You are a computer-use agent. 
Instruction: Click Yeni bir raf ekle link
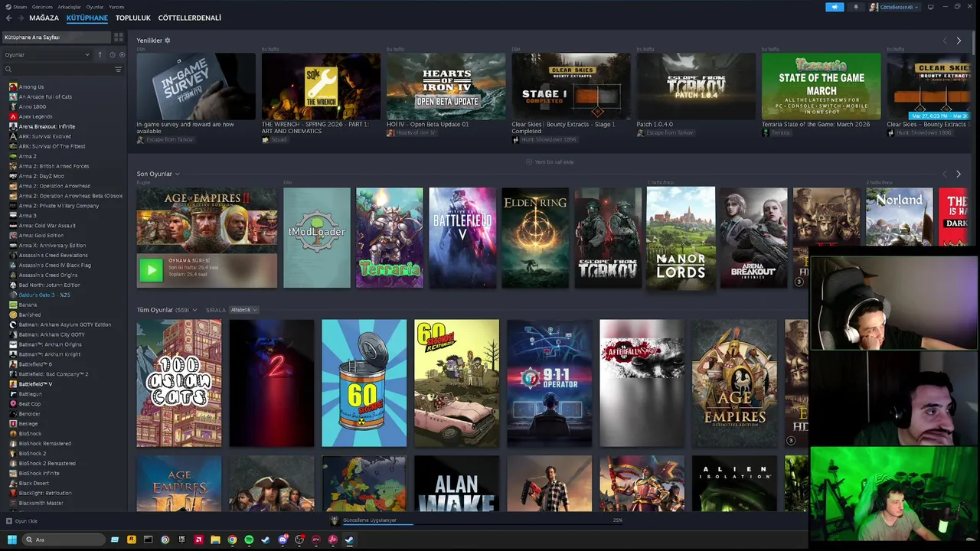pyautogui.click(x=550, y=162)
